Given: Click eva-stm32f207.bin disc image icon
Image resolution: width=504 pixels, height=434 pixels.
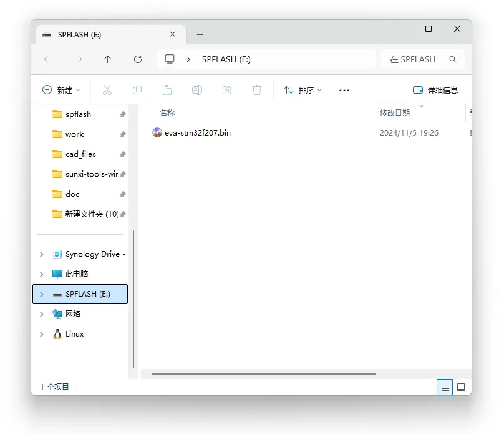Looking at the screenshot, I should click(157, 132).
